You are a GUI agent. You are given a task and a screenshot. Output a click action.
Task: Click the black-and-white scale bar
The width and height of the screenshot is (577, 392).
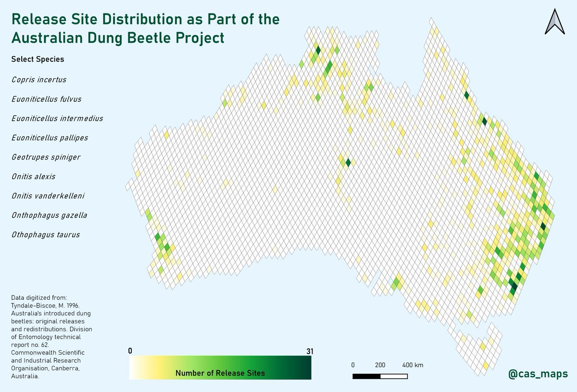(x=380, y=376)
